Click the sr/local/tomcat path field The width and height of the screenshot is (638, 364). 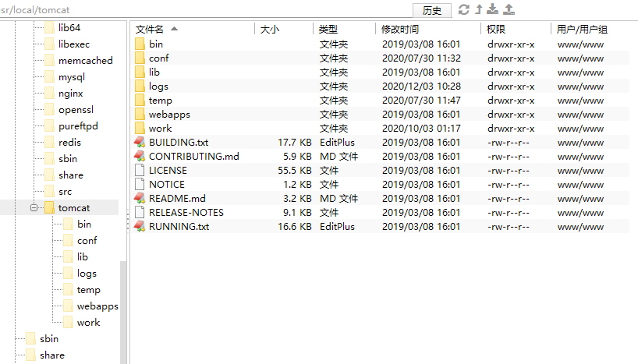tap(205, 10)
